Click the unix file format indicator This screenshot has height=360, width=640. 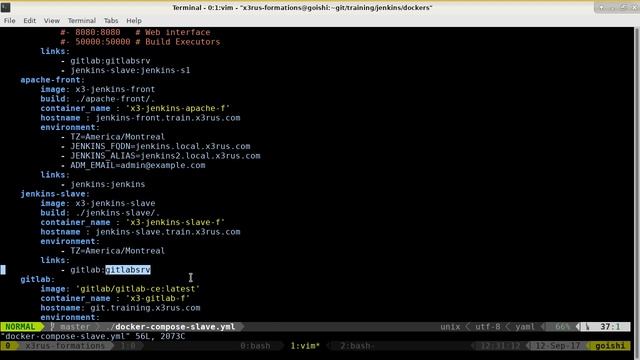[x=450, y=327]
